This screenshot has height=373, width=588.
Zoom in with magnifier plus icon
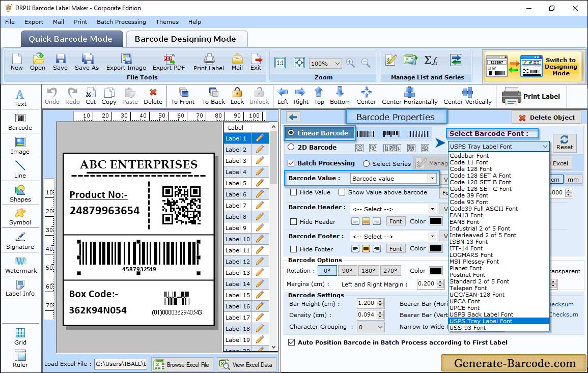(351, 63)
